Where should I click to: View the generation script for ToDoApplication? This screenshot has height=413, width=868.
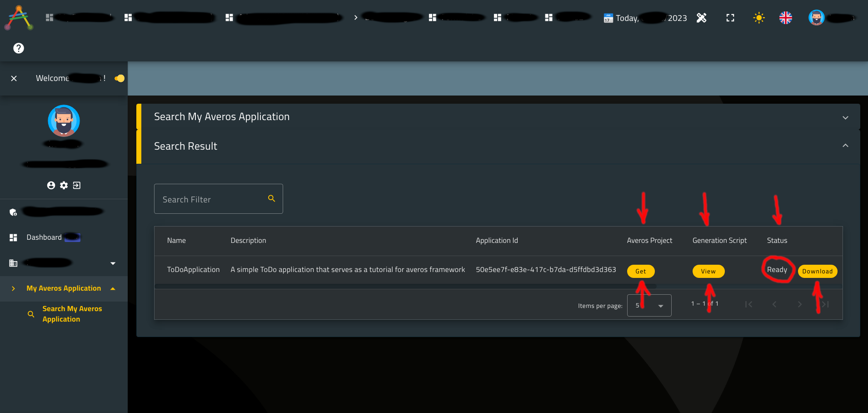[708, 271]
